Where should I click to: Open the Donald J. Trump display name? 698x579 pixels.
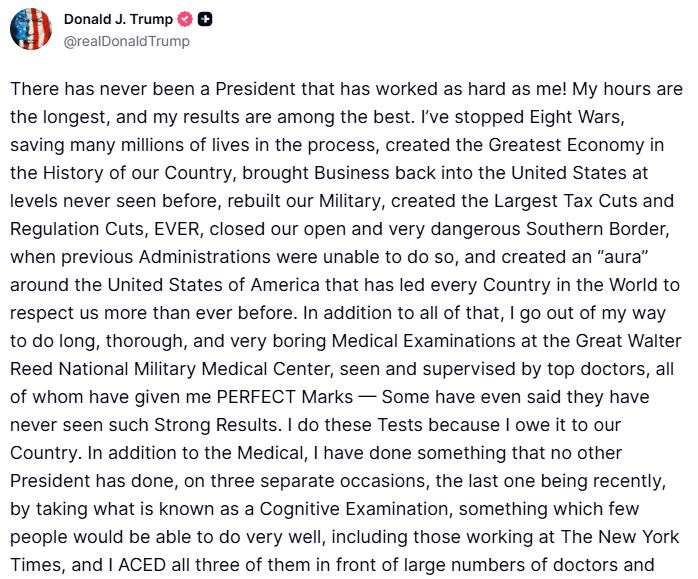(119, 20)
